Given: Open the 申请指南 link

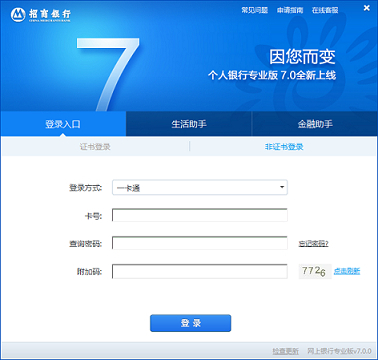Looking at the screenshot, I should click(x=290, y=10).
